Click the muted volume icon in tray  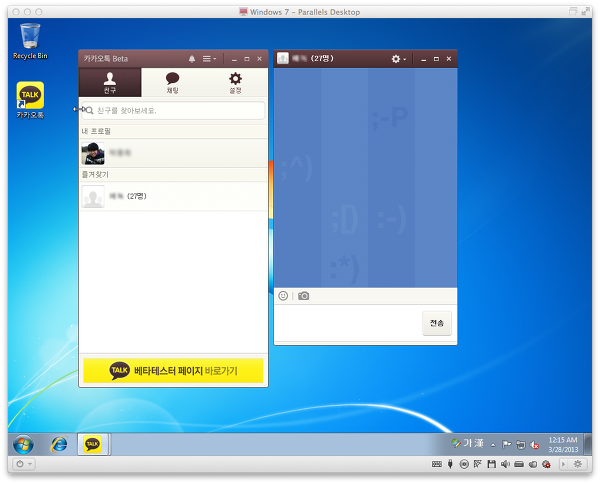point(535,445)
